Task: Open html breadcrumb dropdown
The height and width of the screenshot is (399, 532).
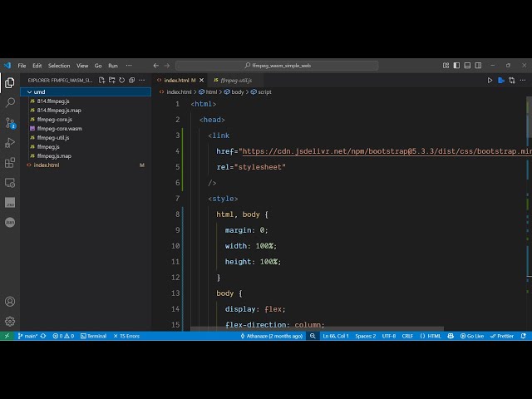Action: click(208, 92)
